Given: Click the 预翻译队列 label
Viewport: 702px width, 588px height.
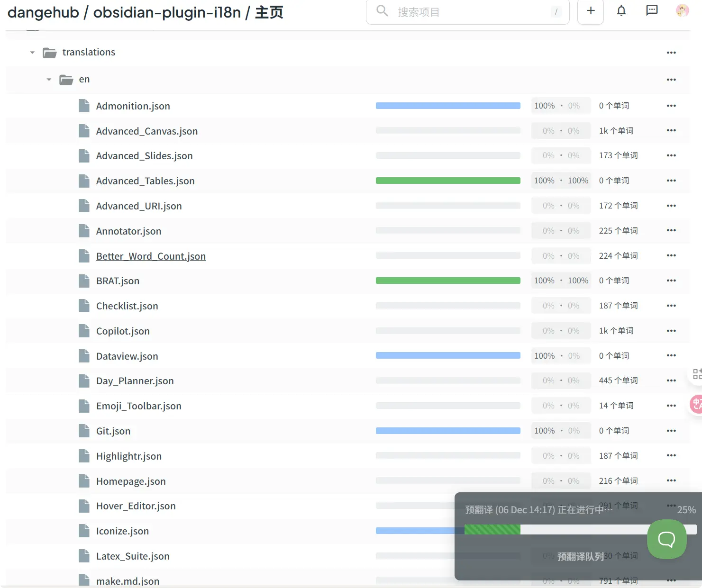Looking at the screenshot, I should point(581,557).
